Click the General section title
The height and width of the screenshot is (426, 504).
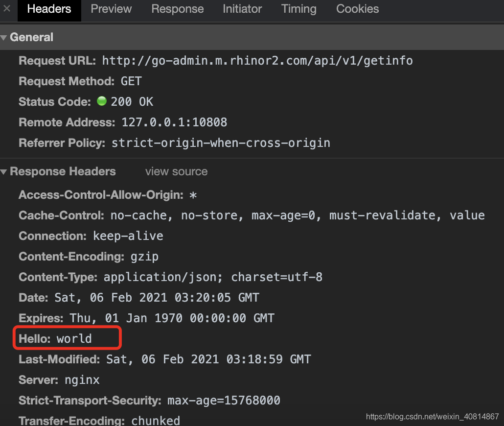(x=31, y=38)
